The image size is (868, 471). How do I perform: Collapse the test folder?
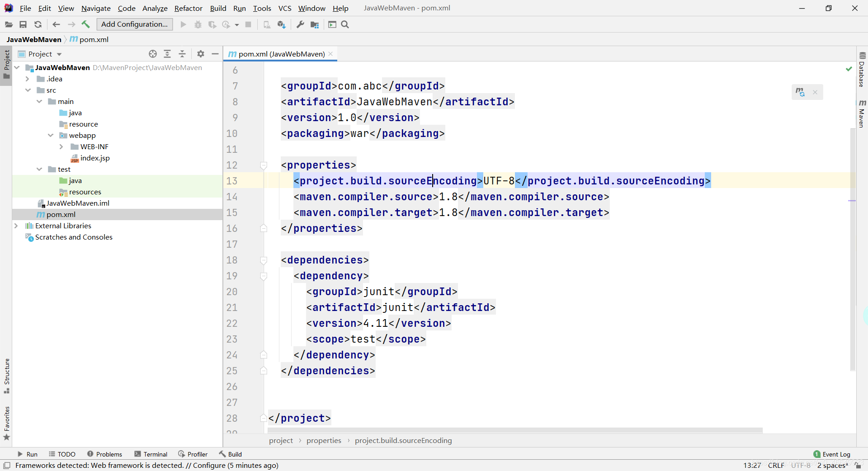(39, 169)
